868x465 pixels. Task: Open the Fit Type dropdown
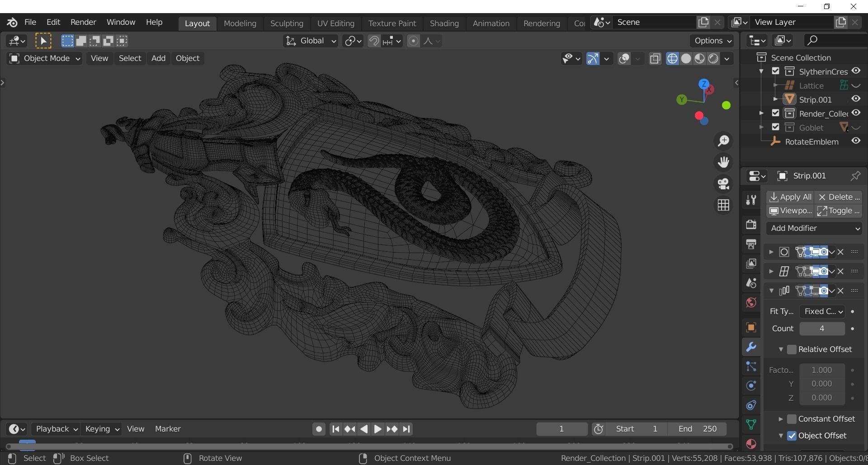click(822, 311)
